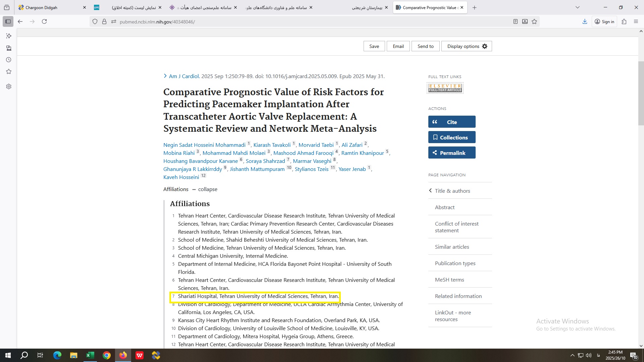The height and width of the screenshot is (362, 644).
Task: Open the extensions puzzle icon
Action: click(x=624, y=21)
